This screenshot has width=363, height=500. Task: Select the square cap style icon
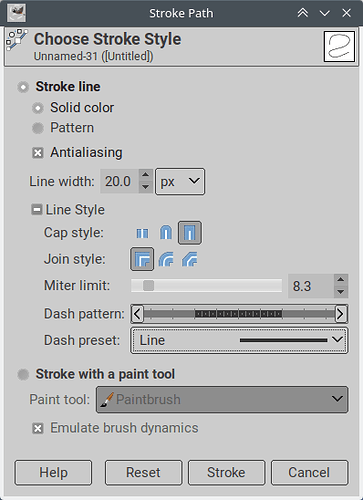[x=190, y=233]
